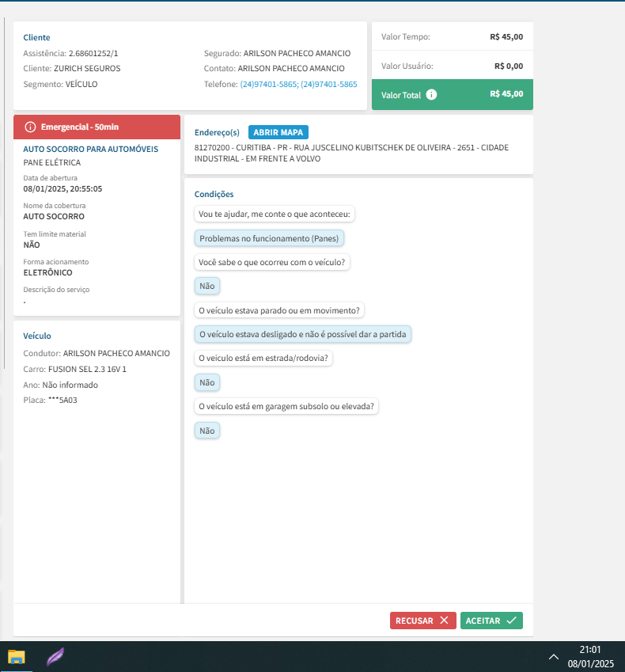Click assistance number 2.68601252/1
Screen dimensions: 625x672
tap(93, 54)
